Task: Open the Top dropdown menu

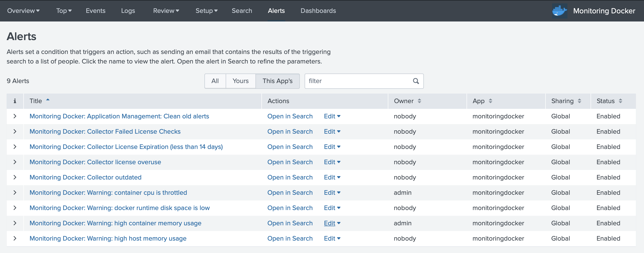Action: [x=64, y=11]
